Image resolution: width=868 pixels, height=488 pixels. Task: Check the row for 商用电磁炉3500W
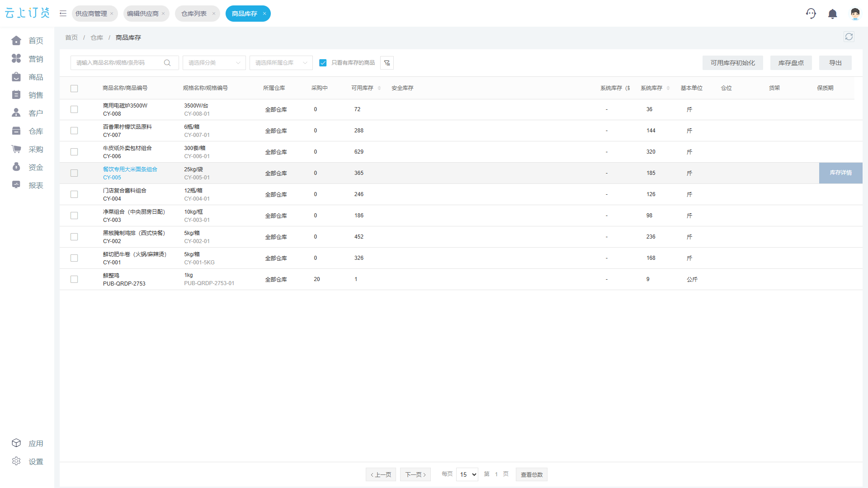pyautogui.click(x=74, y=109)
